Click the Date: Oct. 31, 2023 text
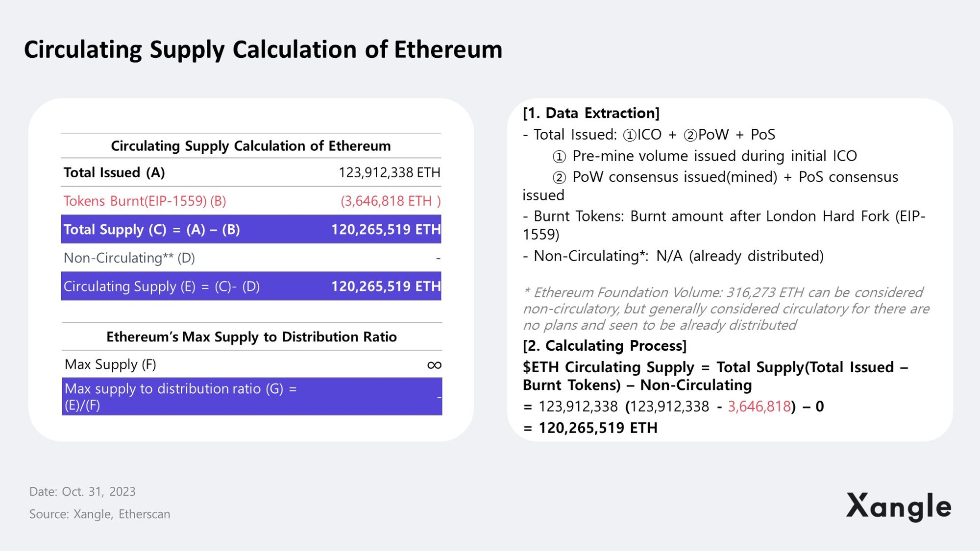Viewport: 980px width, 551px height. pyautogui.click(x=82, y=491)
